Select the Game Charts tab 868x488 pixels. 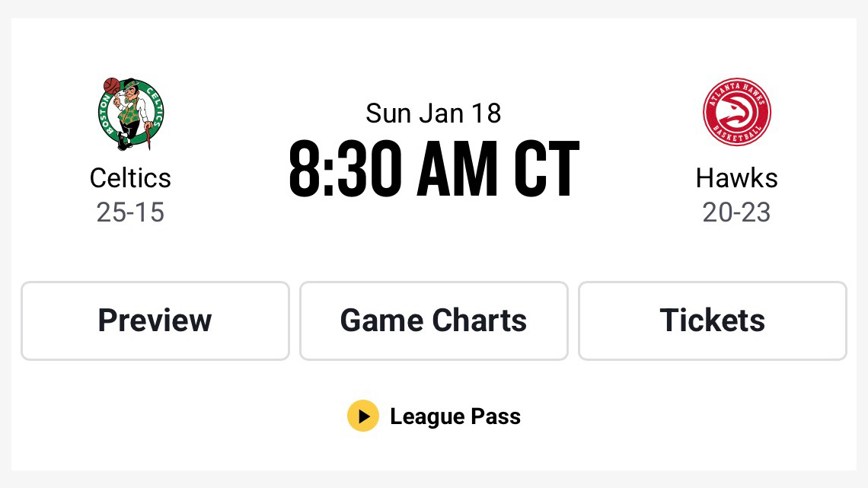click(x=433, y=321)
